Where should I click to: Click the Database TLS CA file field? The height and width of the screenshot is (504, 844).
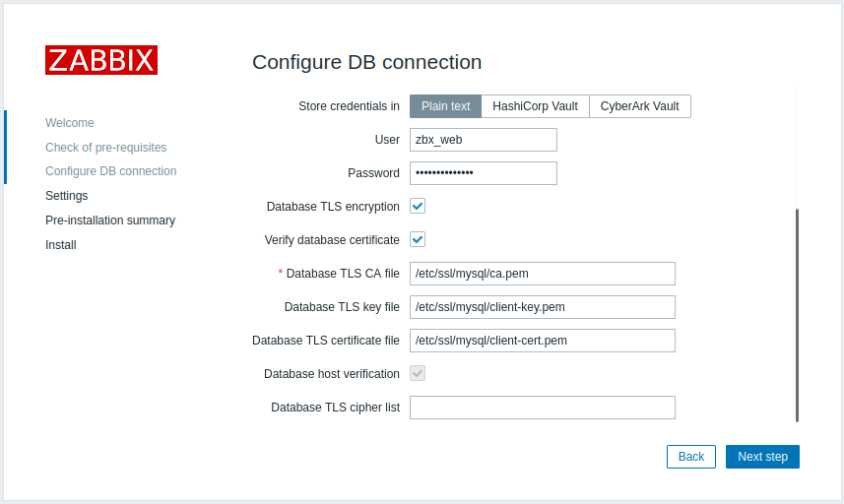pos(542,274)
